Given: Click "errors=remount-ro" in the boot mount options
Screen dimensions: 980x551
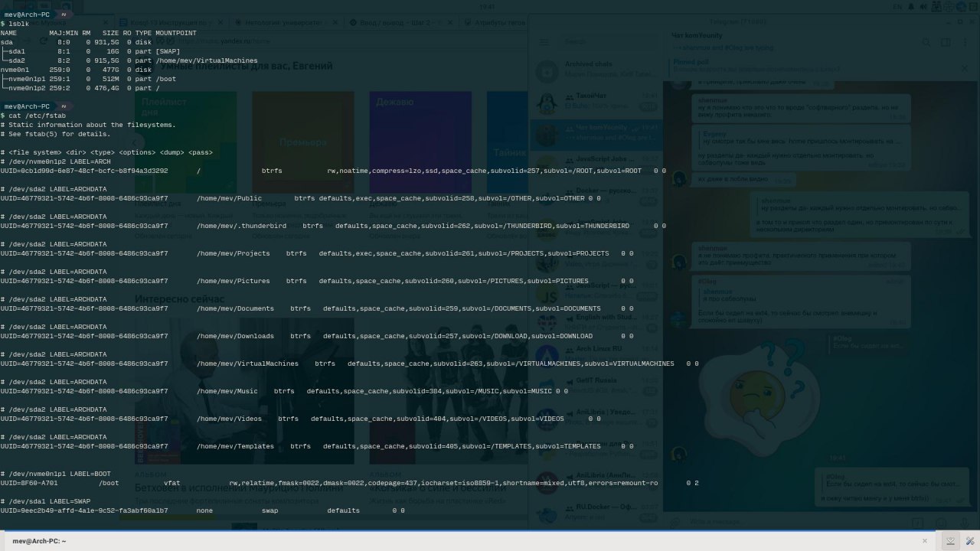Looking at the screenshot, I should (x=623, y=483).
